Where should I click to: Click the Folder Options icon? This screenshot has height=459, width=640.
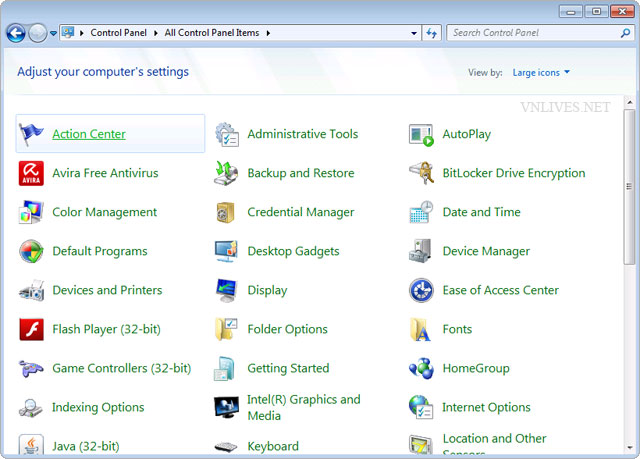point(226,329)
